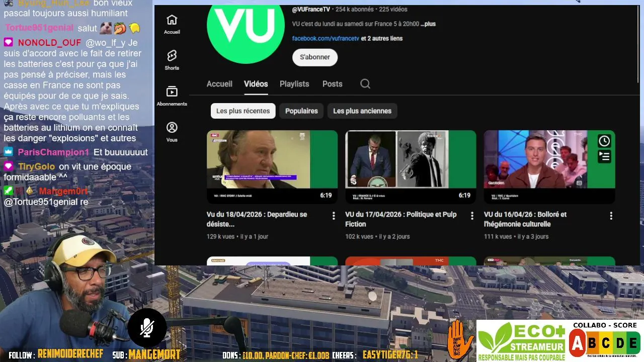Click the S'abonner button

pos(315,57)
